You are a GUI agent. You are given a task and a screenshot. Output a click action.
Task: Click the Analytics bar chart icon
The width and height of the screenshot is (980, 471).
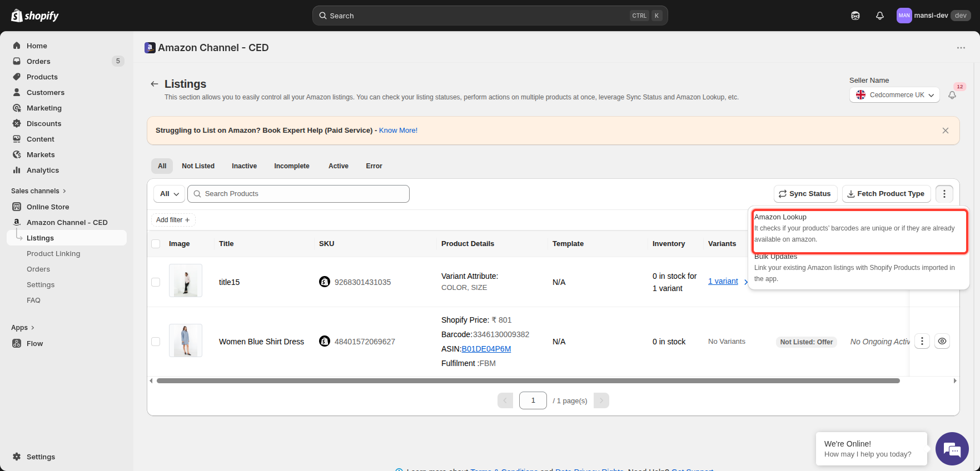click(17, 170)
